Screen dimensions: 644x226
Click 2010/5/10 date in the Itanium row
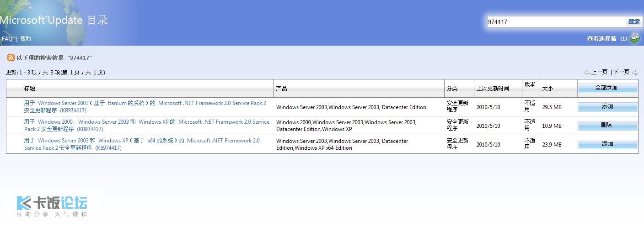click(x=488, y=107)
